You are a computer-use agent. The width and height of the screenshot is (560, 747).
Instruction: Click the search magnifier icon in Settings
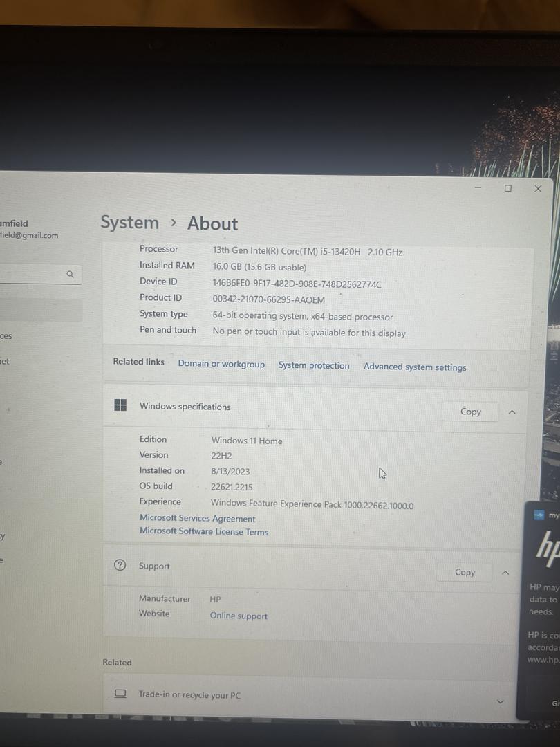(x=70, y=275)
